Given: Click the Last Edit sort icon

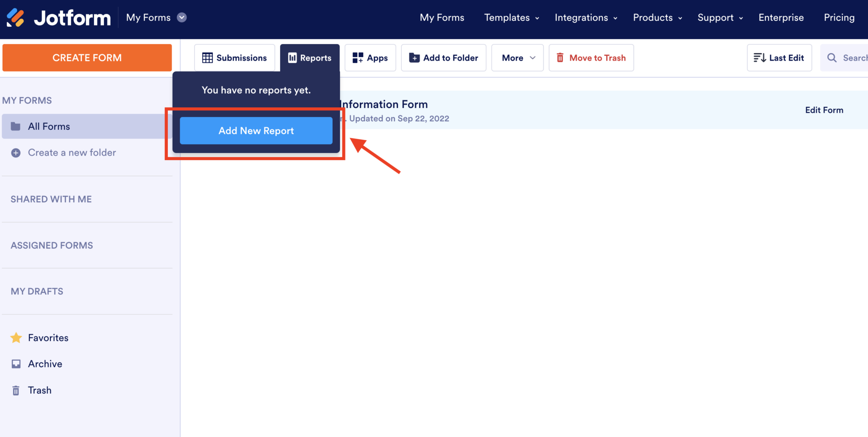Looking at the screenshot, I should click(x=759, y=58).
